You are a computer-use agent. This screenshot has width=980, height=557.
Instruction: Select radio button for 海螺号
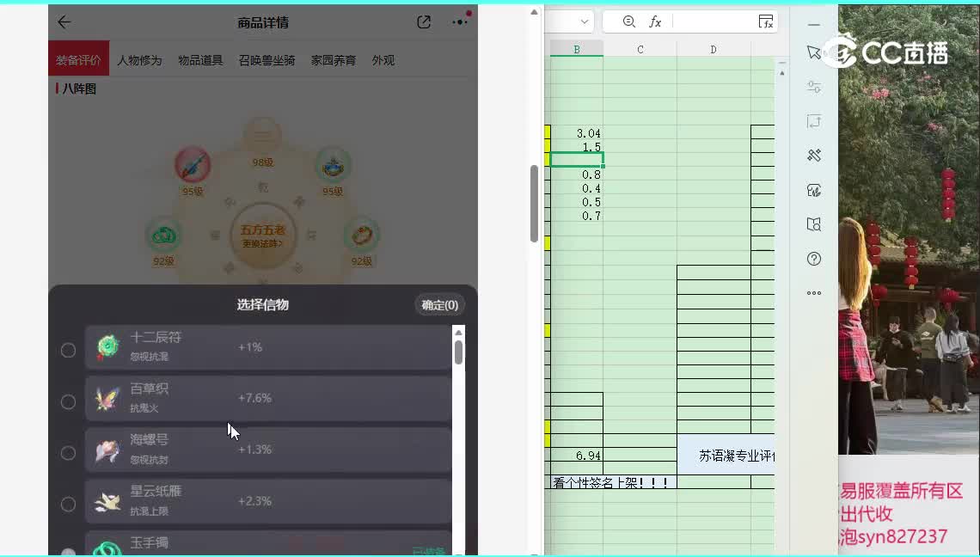coord(68,453)
